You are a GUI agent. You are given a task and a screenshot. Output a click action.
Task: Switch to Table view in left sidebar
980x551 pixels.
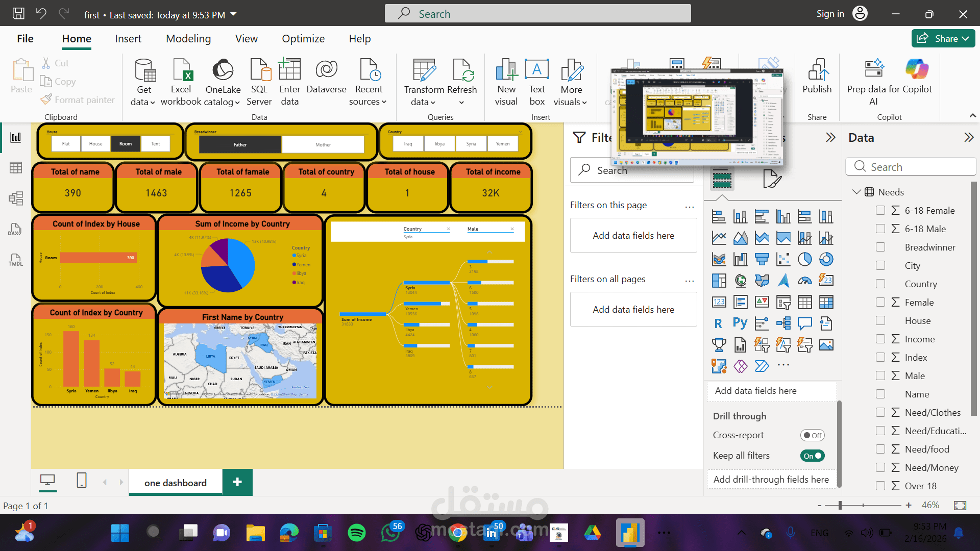[x=16, y=168]
